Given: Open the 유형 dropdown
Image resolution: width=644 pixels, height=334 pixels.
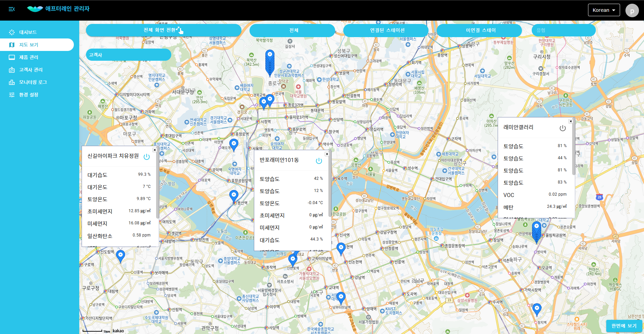Looking at the screenshot, I should (564, 30).
